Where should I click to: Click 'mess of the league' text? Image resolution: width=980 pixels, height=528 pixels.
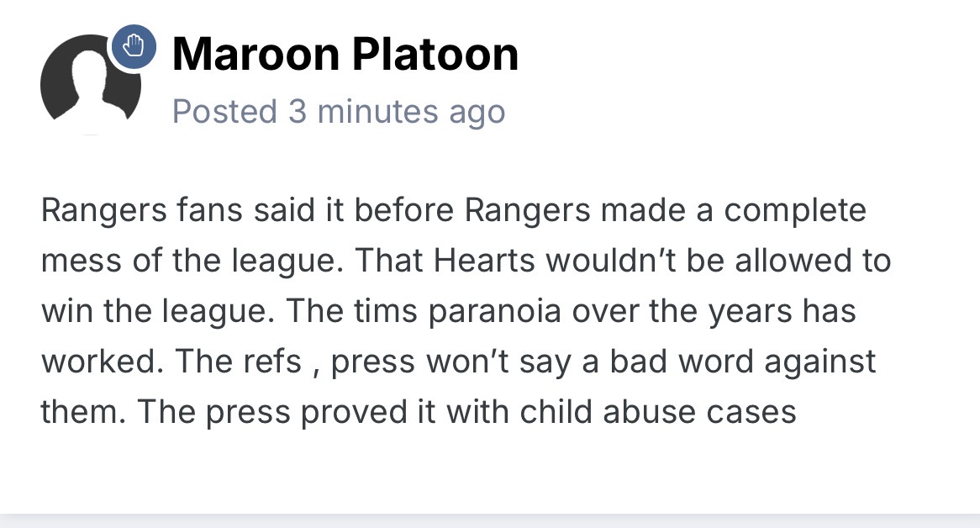tap(192, 261)
